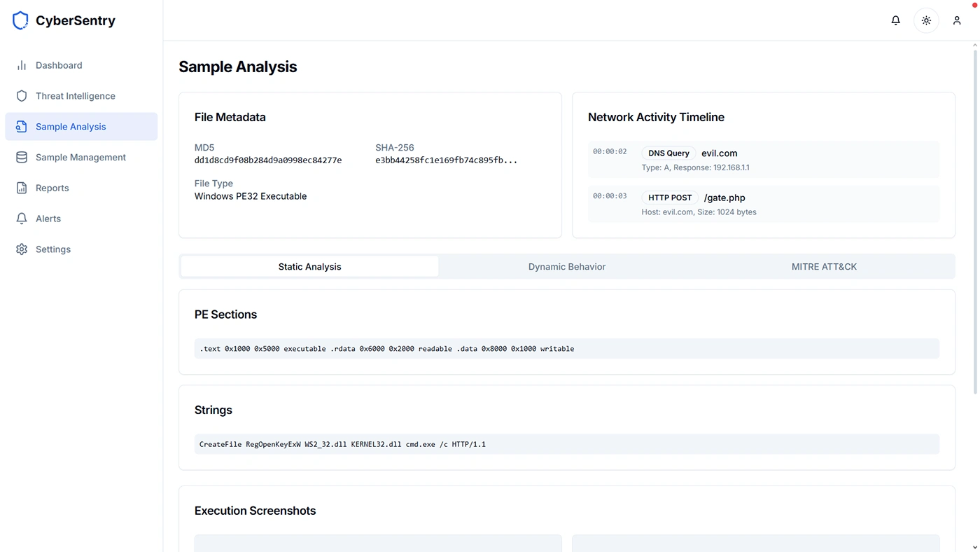Click the CyberSentry shield logo icon
980x552 pixels.
coord(20,20)
